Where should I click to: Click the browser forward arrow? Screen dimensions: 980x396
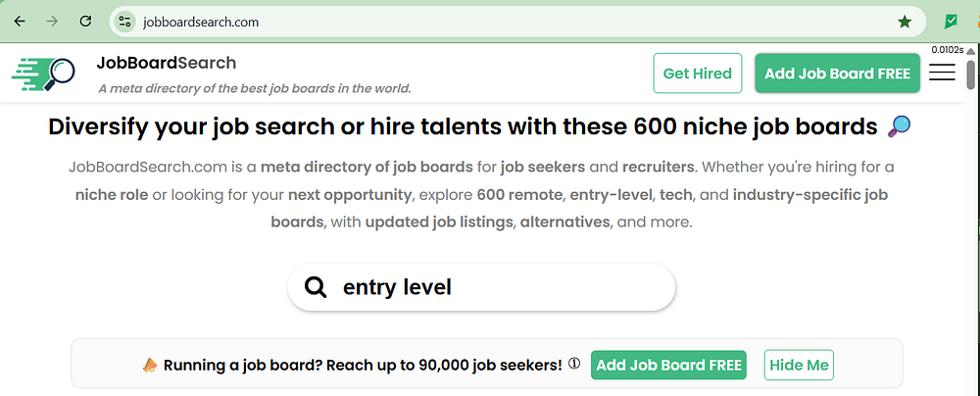click(x=52, y=21)
